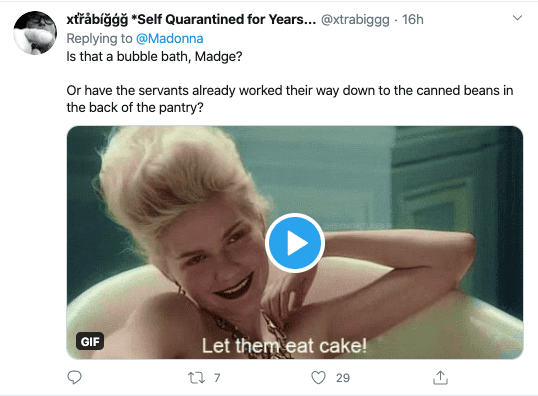Viewport: 538px width, 396px height.
Task: Click the GIF badge label
Action: tap(90, 341)
